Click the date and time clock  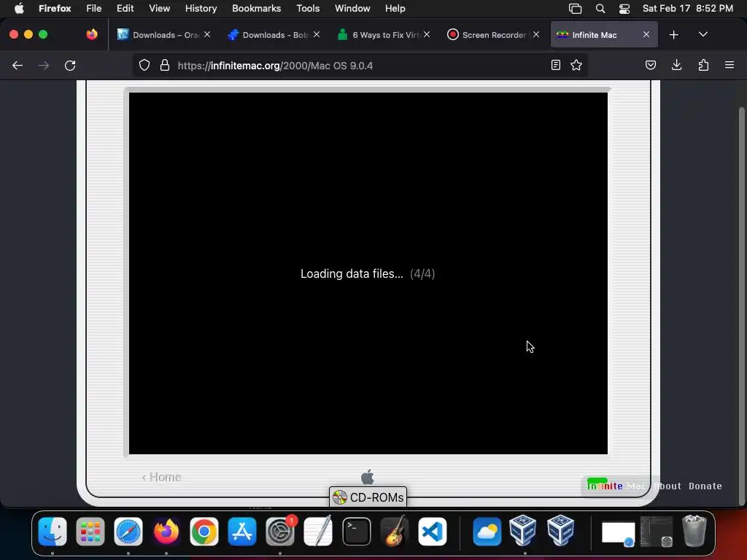687,9
